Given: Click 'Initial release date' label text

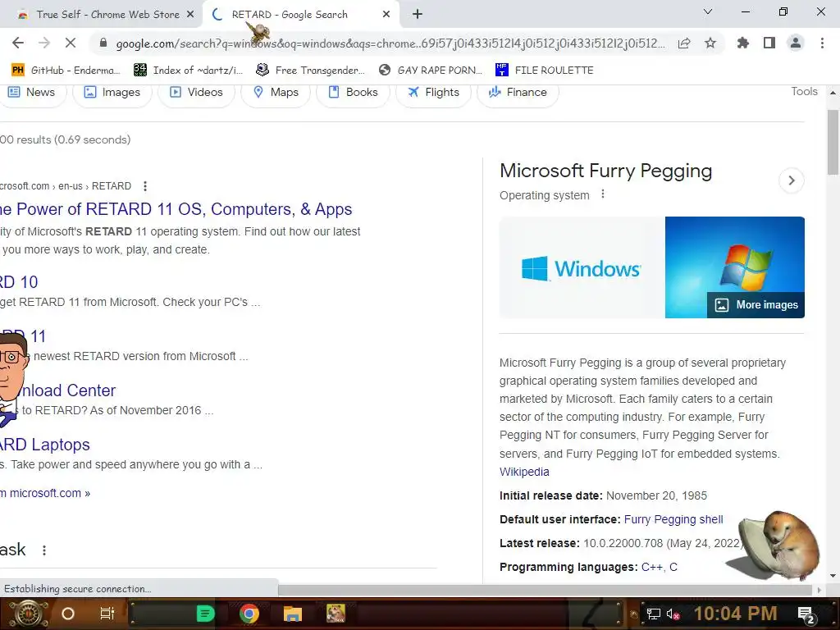Looking at the screenshot, I should click(x=550, y=495).
